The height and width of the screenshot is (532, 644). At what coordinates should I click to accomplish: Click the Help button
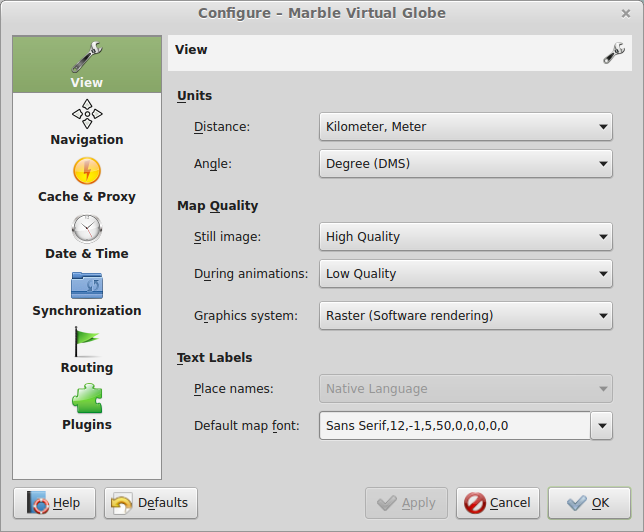[54, 503]
